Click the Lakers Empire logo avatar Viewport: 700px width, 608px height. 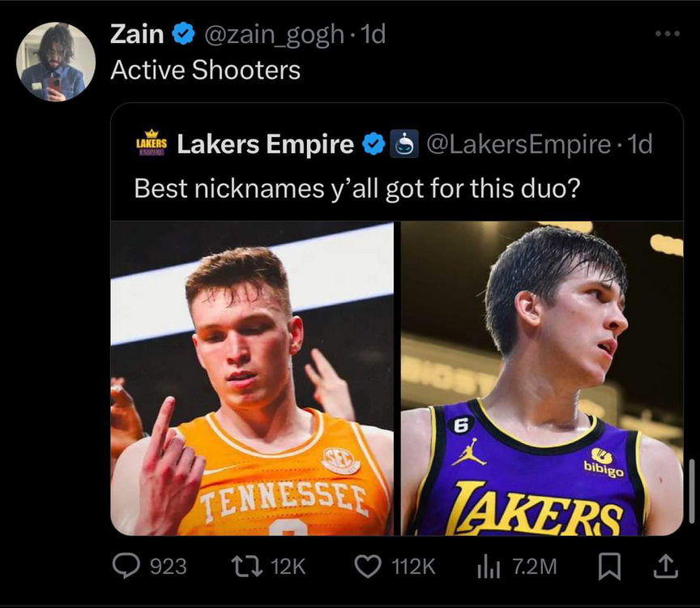151,143
